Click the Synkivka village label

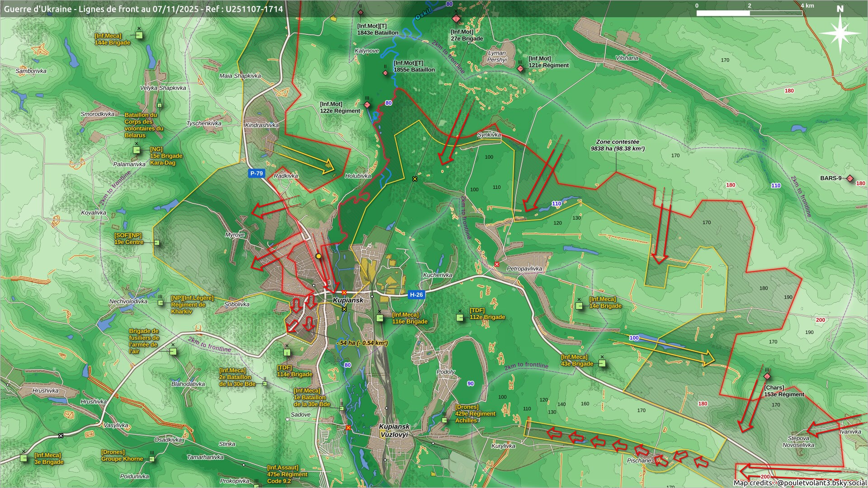pyautogui.click(x=489, y=135)
